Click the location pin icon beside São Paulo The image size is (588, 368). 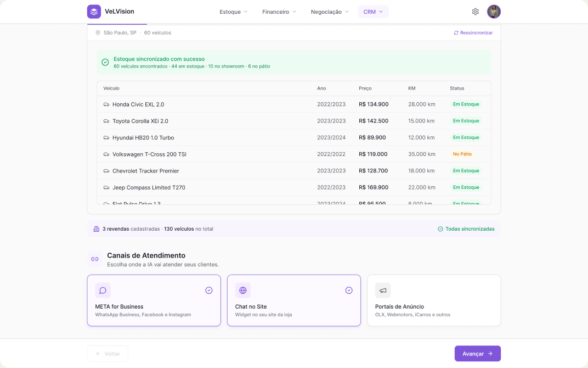tap(98, 32)
